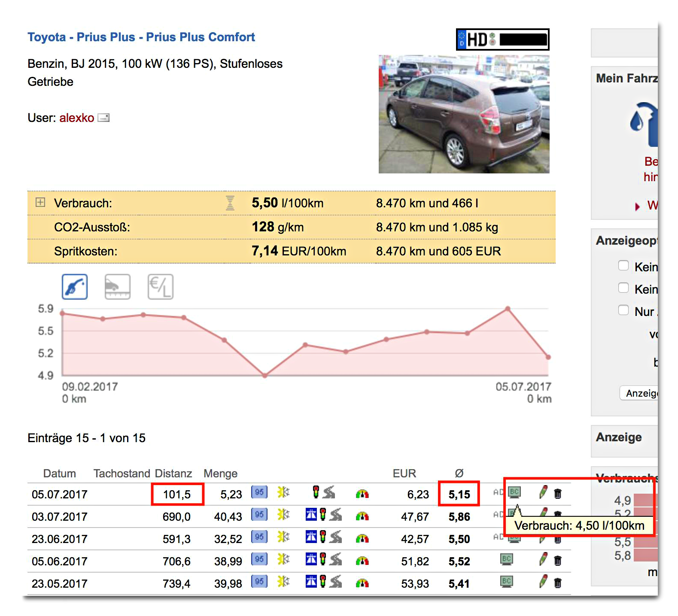Click the 95 fuel icon in 03.07.2017 row
678x616 pixels.
(259, 515)
